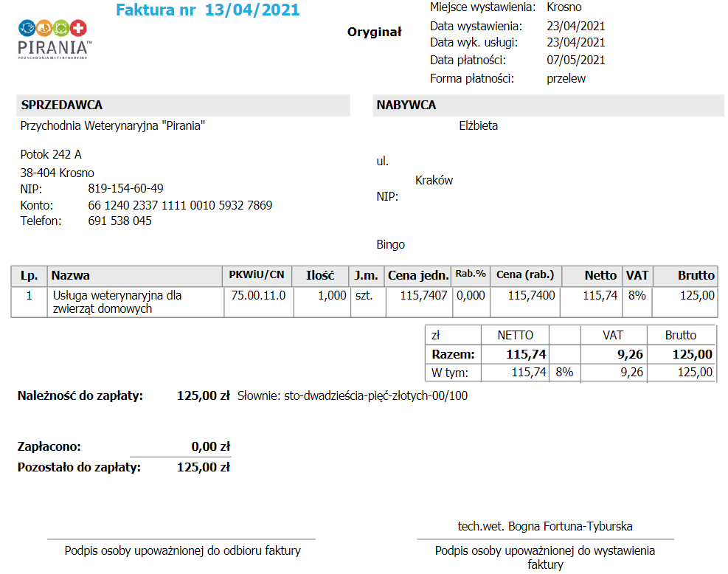Select amount in words 'sto-dwadzieścia-pięć-złotych-00/100'

(x=376, y=395)
